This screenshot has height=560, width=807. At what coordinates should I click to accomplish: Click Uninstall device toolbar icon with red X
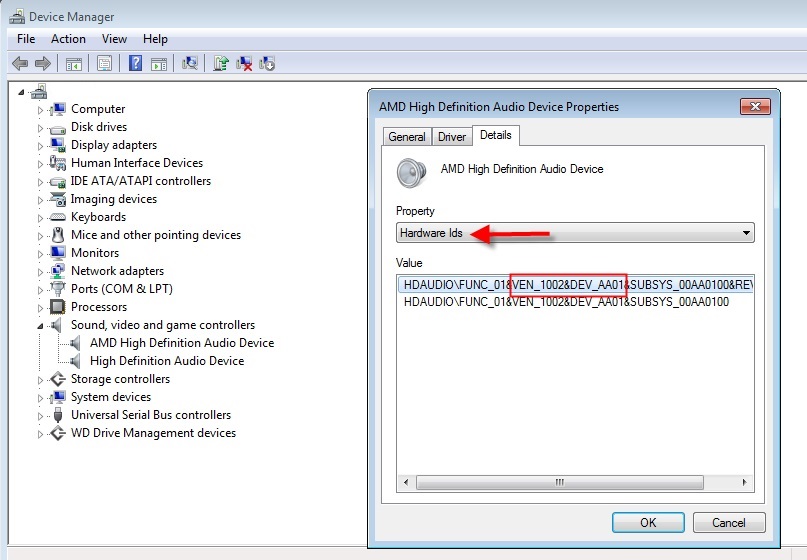[244, 64]
